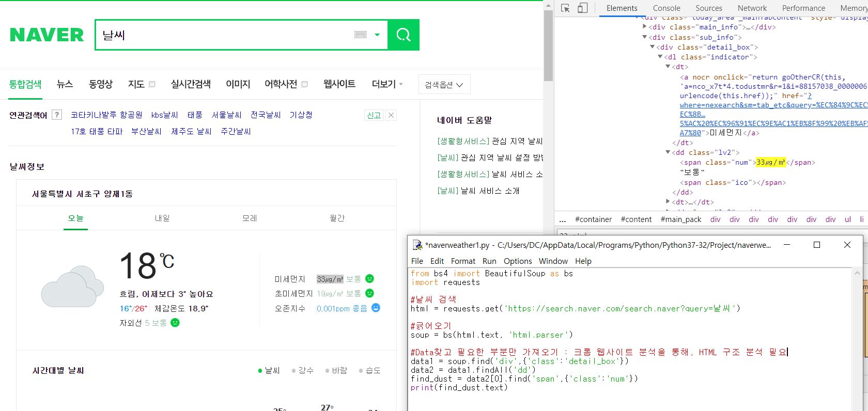The width and height of the screenshot is (868, 411).
Task: Select the 모레 weather tab
Action: [x=250, y=218]
